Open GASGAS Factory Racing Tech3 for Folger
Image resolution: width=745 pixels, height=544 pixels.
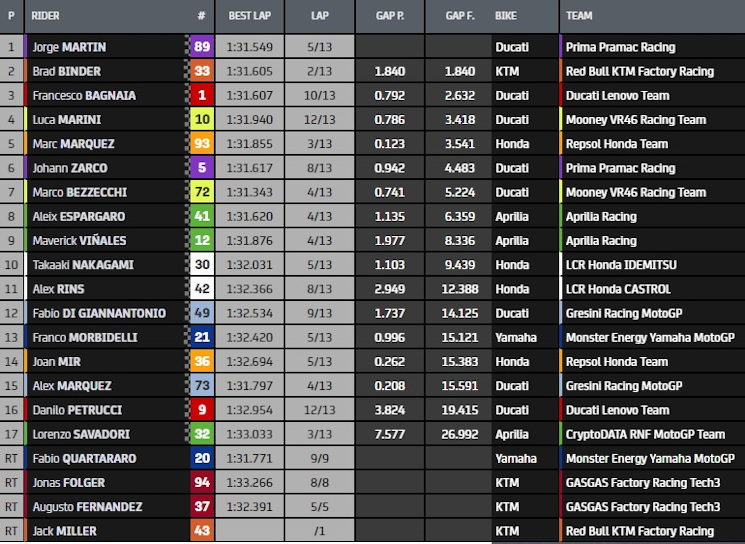click(x=643, y=482)
